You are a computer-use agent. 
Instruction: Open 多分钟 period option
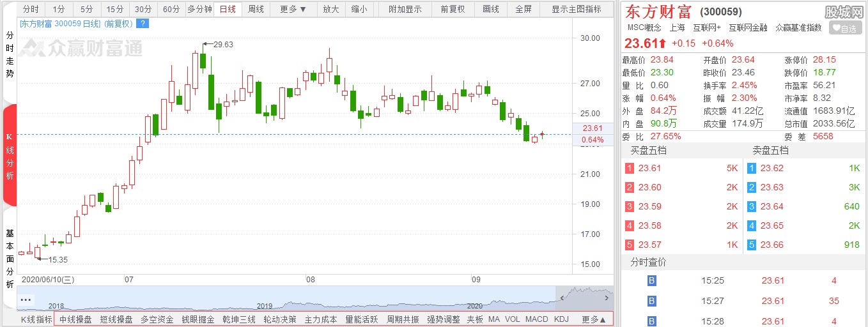point(199,9)
